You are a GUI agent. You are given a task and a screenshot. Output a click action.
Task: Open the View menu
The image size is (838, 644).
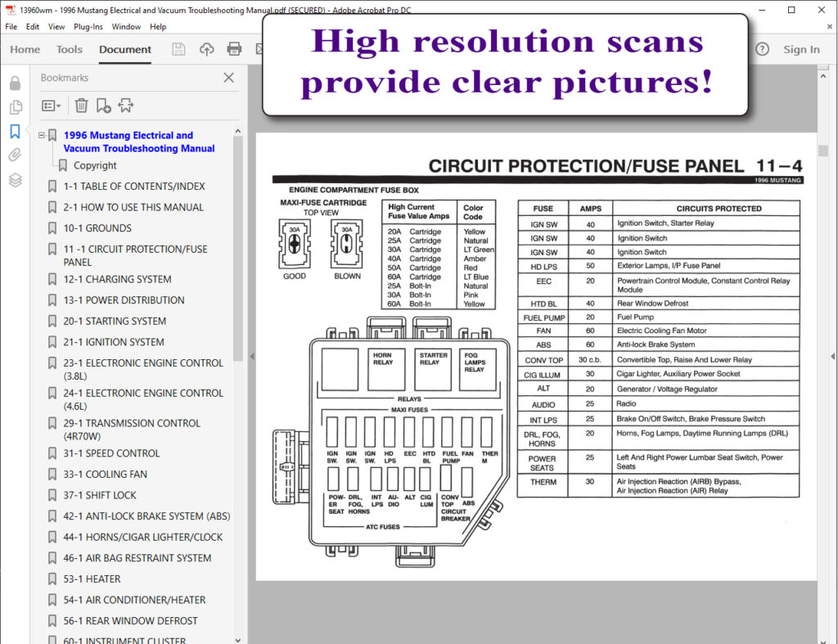click(x=56, y=27)
